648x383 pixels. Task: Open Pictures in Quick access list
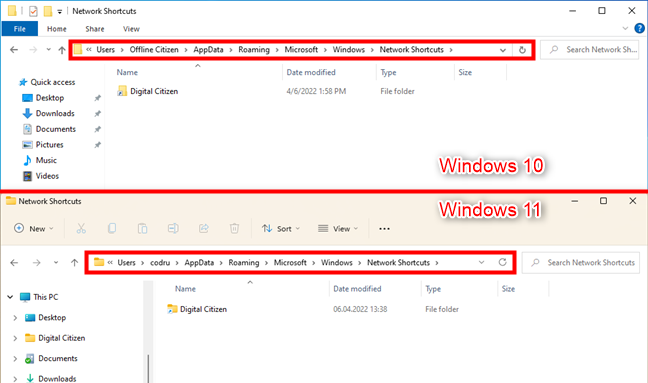click(x=49, y=145)
